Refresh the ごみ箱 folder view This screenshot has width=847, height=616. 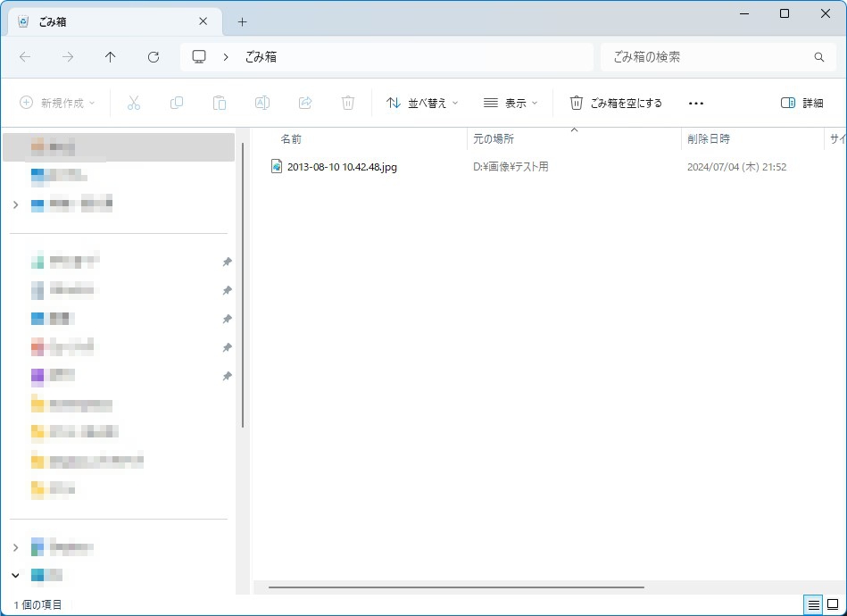coord(154,57)
